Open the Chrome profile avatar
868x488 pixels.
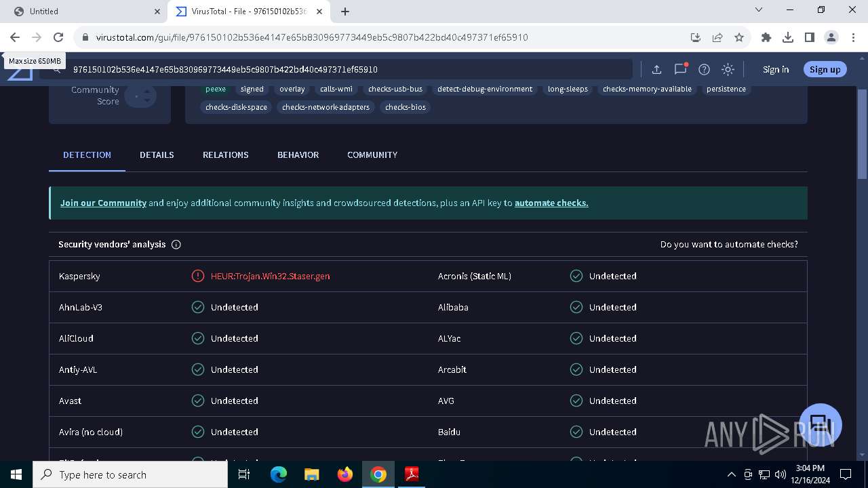(x=831, y=37)
